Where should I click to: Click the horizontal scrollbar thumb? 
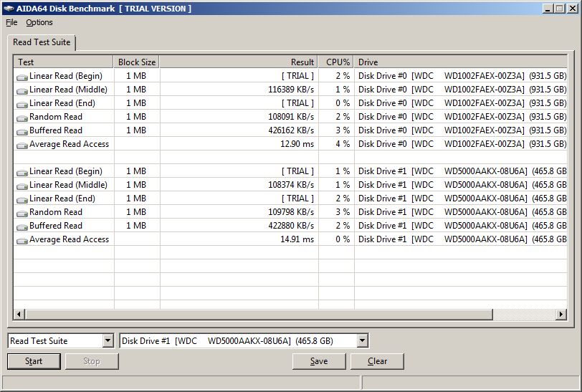pos(258,315)
